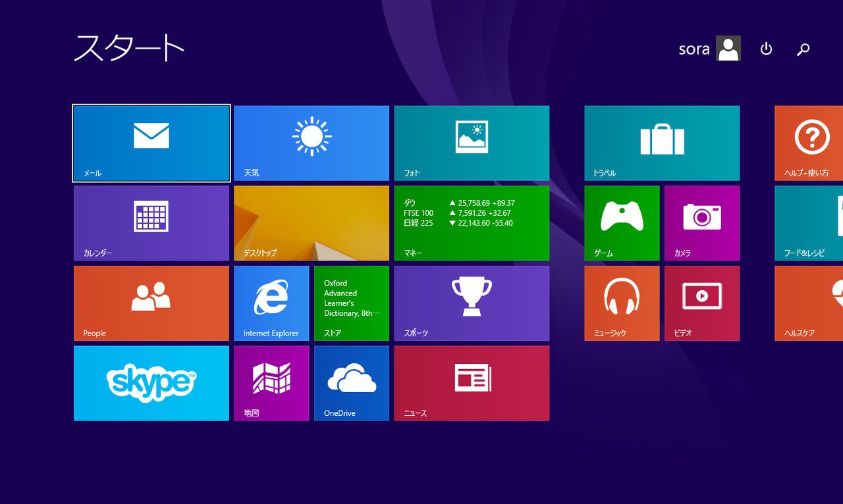
Task: Open the Video (ビデオ) tile
Action: click(x=702, y=303)
